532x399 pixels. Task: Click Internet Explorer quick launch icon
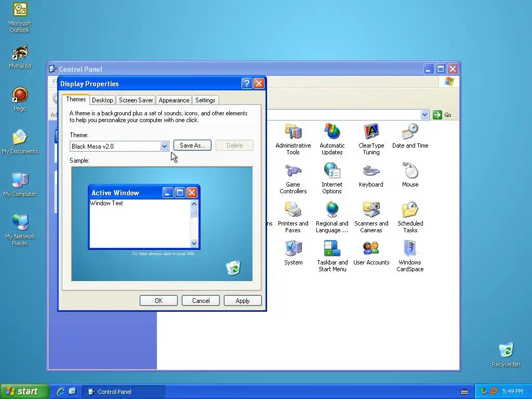[x=61, y=391]
